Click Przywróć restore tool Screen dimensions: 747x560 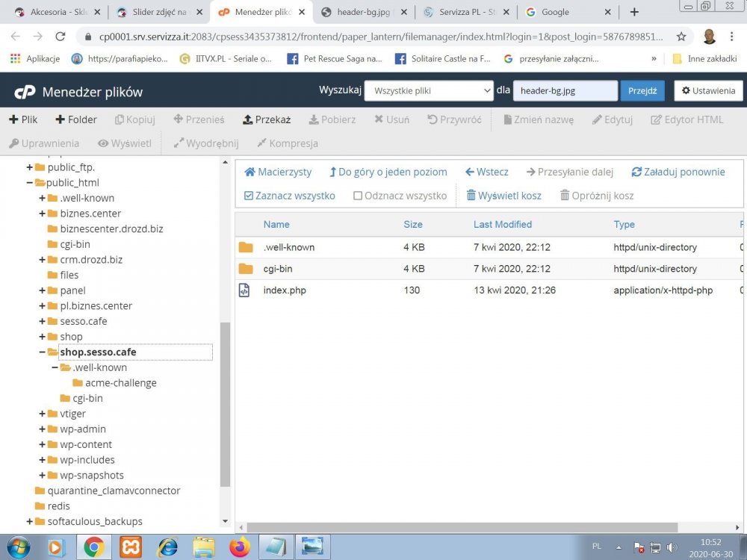[x=454, y=119]
